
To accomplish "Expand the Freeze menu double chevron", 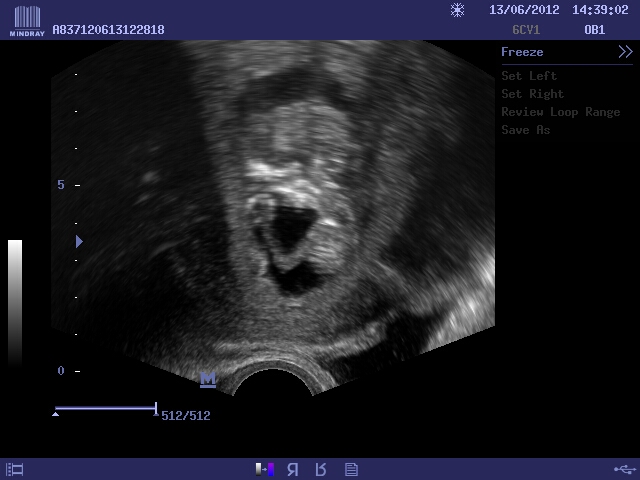I will pos(625,52).
